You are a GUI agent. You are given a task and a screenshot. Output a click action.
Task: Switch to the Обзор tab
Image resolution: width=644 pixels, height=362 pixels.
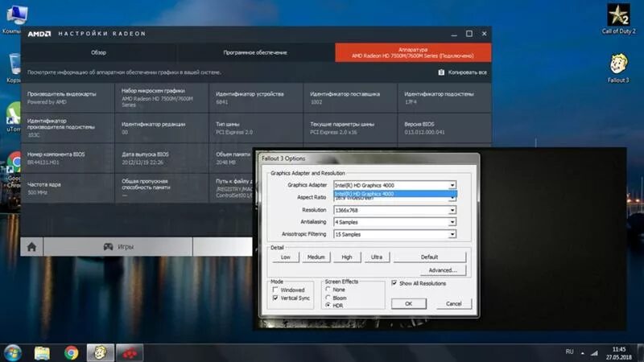(x=98, y=52)
